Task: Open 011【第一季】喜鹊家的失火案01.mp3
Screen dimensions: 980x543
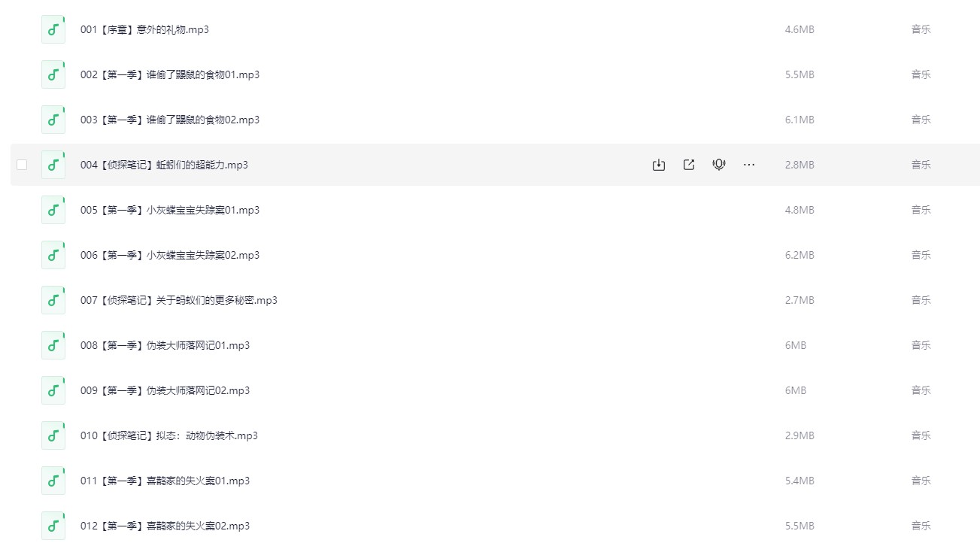Action: click(165, 481)
